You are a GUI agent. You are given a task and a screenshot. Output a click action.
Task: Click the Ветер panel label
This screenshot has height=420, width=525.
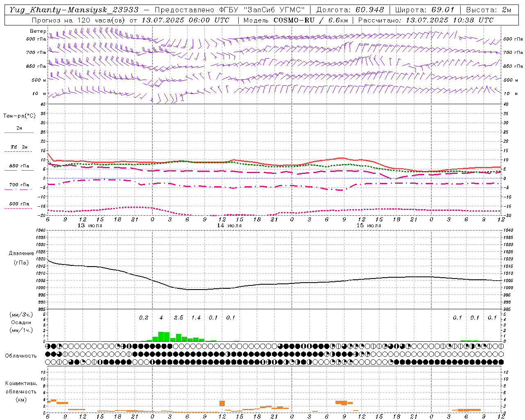click(x=38, y=31)
